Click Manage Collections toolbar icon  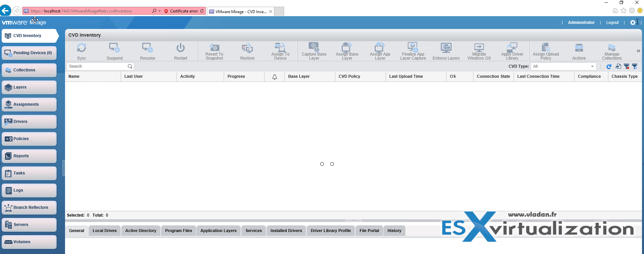click(612, 47)
